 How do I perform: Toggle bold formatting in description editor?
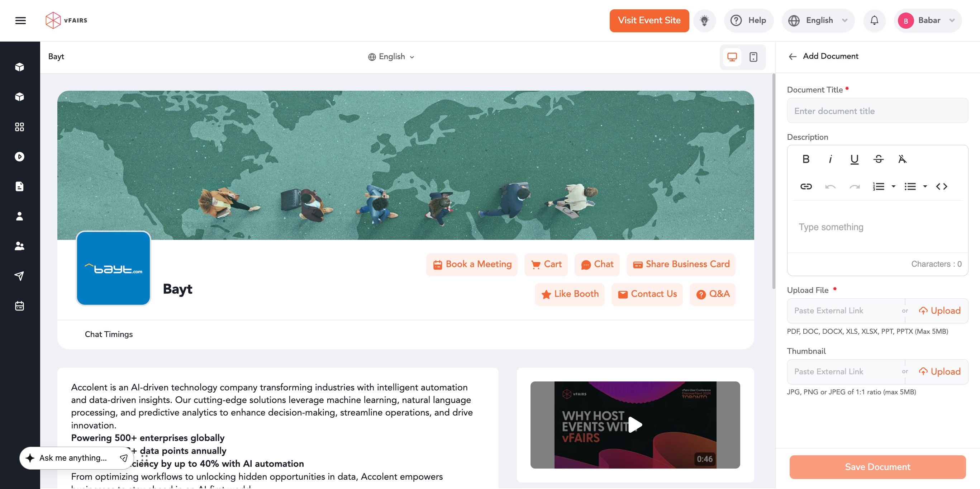tap(806, 159)
